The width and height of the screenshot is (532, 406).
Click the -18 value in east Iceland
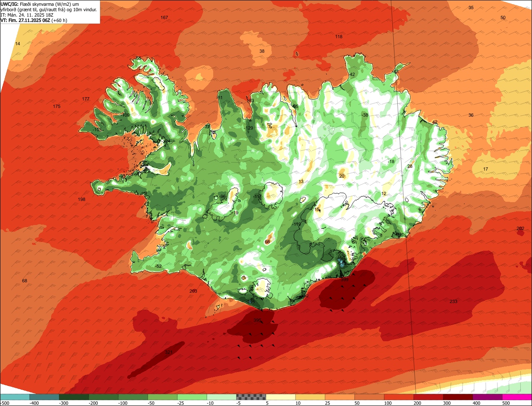click(391, 161)
